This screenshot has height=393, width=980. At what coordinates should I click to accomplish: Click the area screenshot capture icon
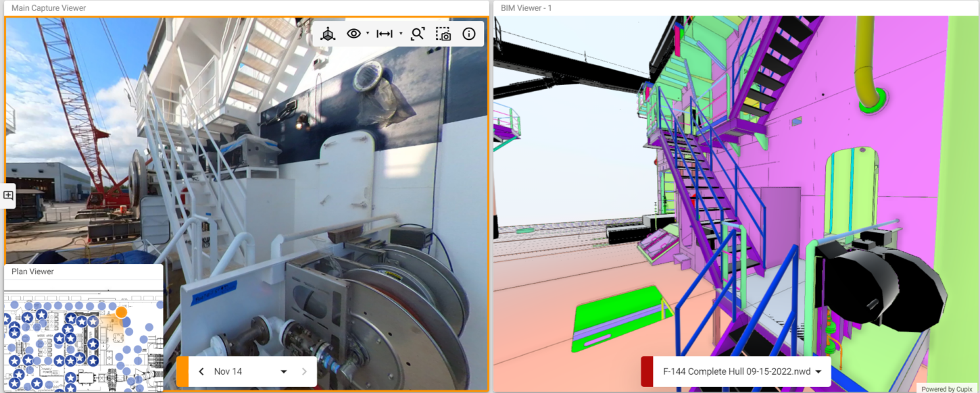[x=443, y=34]
